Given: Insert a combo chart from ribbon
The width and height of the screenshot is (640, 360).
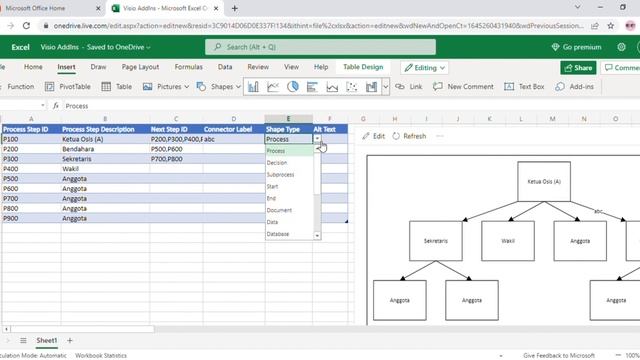Looking at the screenshot, I should (371, 87).
